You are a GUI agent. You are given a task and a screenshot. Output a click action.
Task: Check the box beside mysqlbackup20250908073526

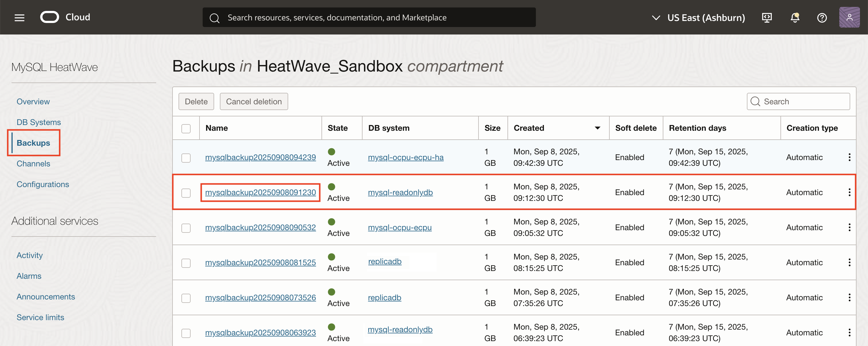tap(186, 298)
